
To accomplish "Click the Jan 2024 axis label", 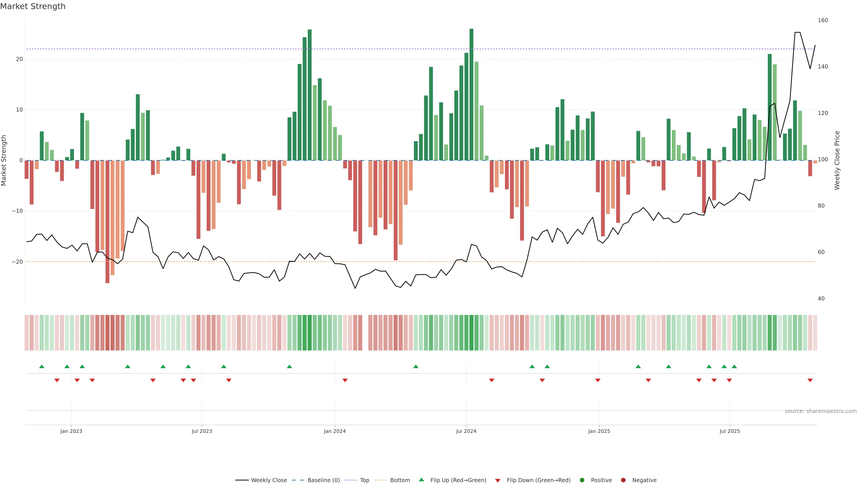I will 335,431.
